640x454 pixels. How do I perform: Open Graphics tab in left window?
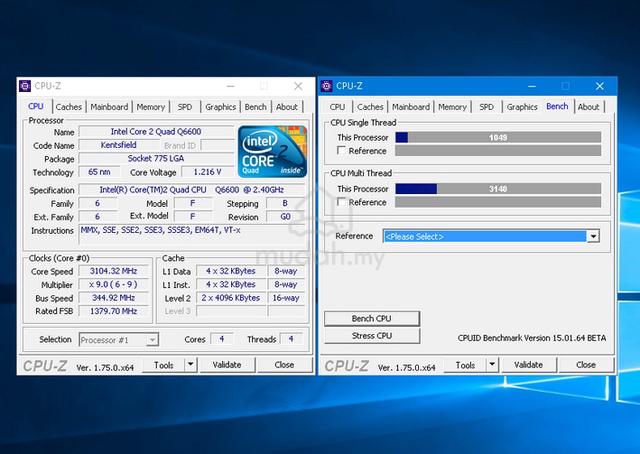[x=220, y=107]
